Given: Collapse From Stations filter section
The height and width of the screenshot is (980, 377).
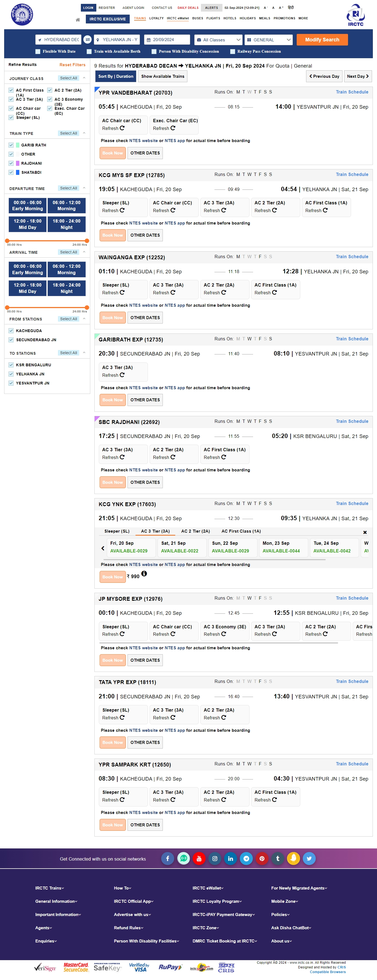Looking at the screenshot, I should [x=84, y=319].
